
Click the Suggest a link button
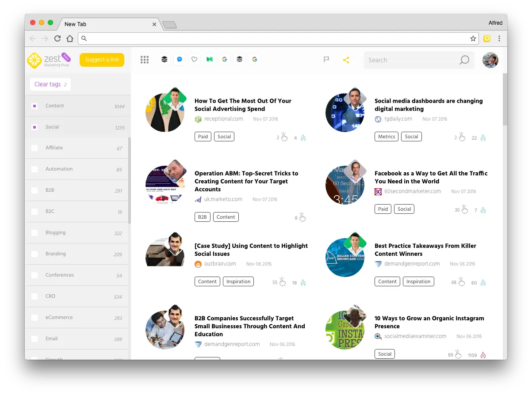(102, 60)
